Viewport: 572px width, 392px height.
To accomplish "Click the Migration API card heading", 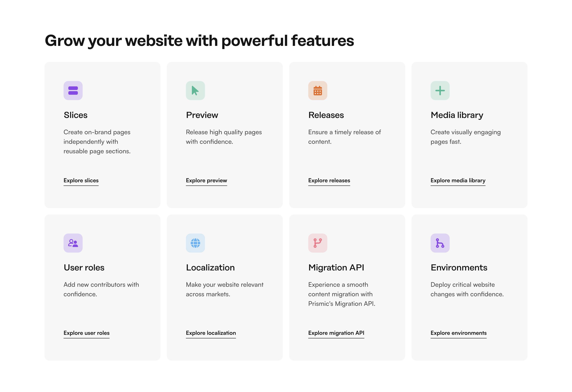I will [x=336, y=267].
